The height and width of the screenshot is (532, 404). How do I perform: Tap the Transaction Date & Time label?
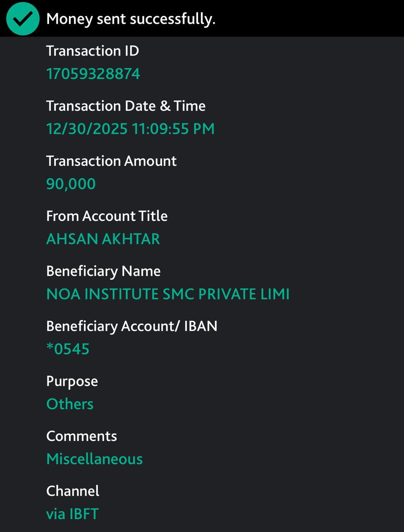[x=126, y=106]
